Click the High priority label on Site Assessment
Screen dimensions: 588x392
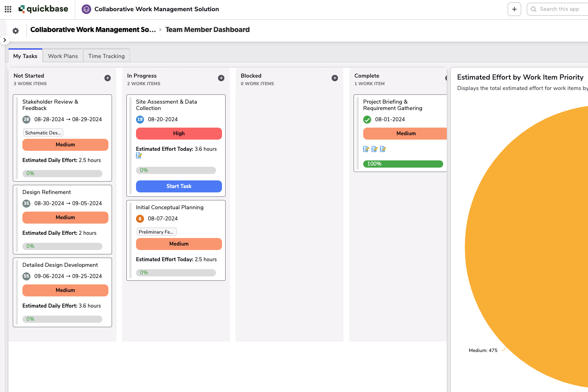click(179, 134)
